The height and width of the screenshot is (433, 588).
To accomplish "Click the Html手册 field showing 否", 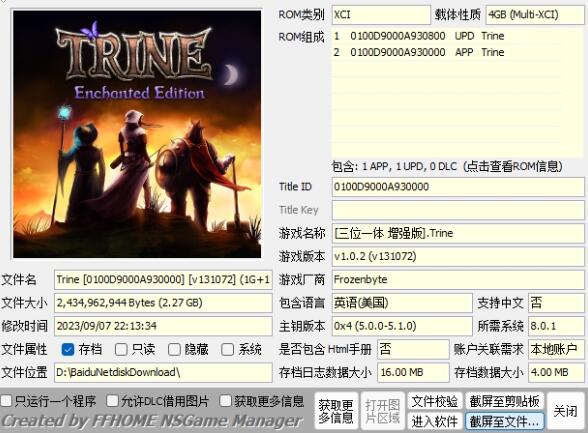I will pos(413,349).
